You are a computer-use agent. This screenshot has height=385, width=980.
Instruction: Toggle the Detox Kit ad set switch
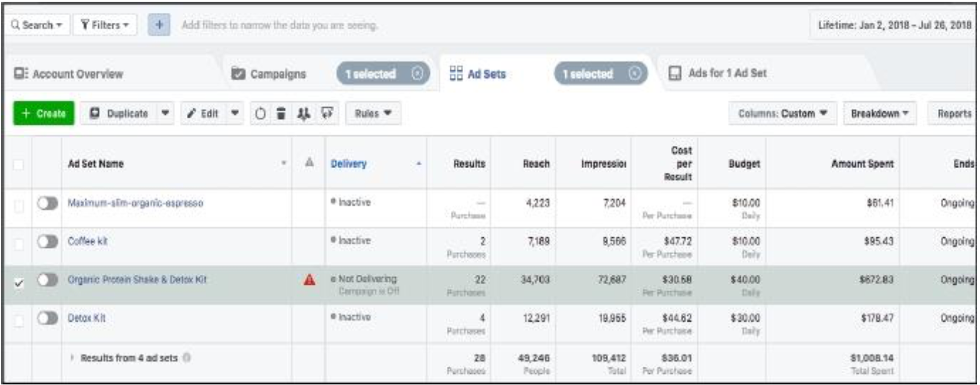coord(47,318)
